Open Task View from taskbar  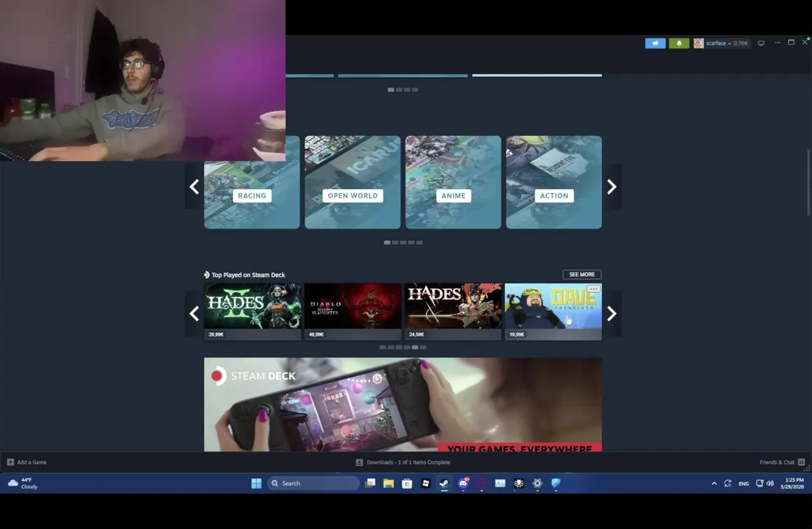pos(370,483)
